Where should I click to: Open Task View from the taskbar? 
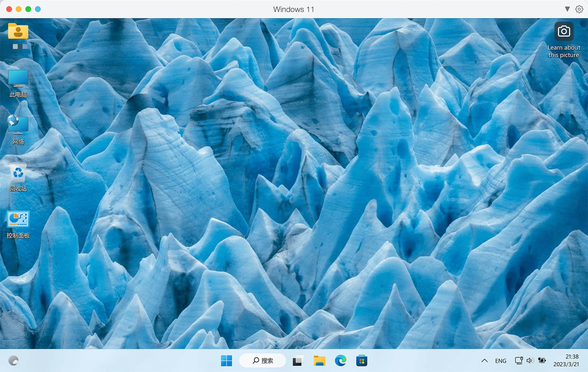pos(298,361)
